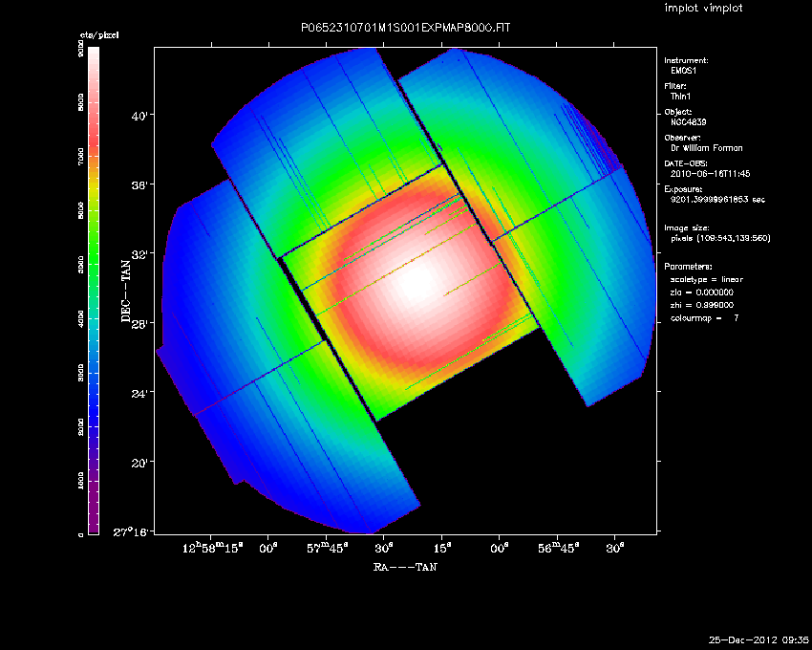Click the 1000 tick on colour bar
The width and height of the screenshot is (812, 650).
(81, 481)
